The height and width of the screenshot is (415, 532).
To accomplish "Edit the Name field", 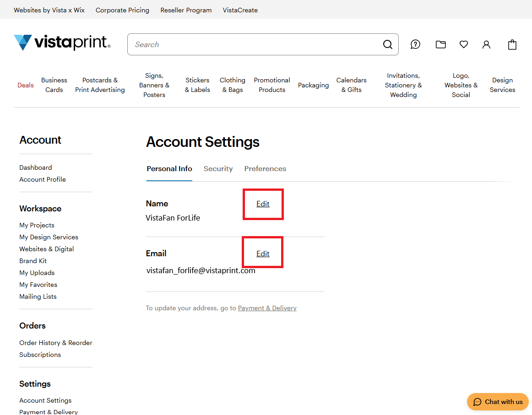I will [x=263, y=204].
